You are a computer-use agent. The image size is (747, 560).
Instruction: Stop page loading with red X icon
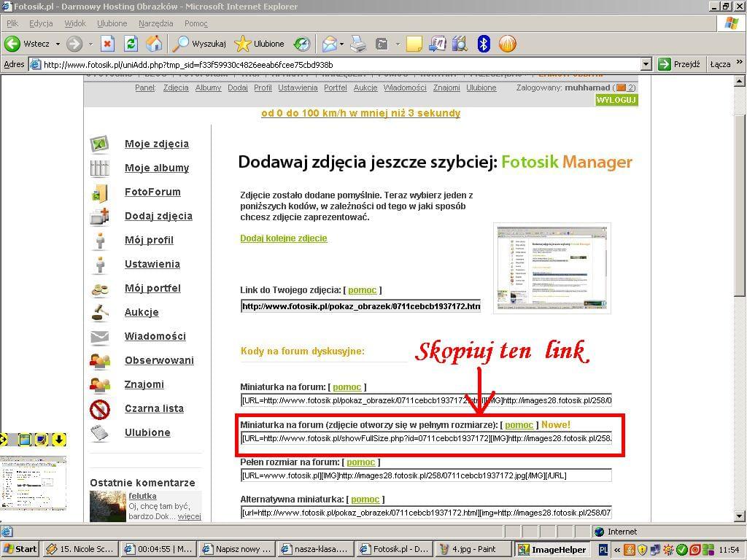(108, 44)
